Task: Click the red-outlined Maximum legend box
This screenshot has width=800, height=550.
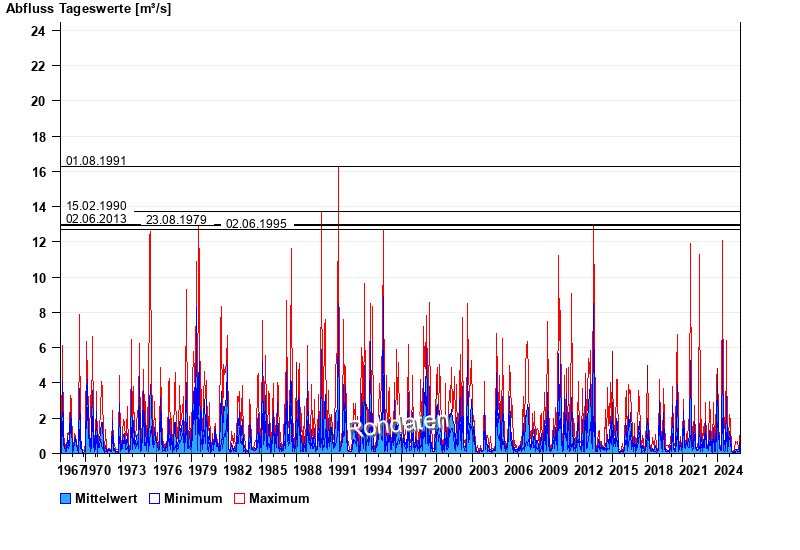Action: [x=239, y=498]
